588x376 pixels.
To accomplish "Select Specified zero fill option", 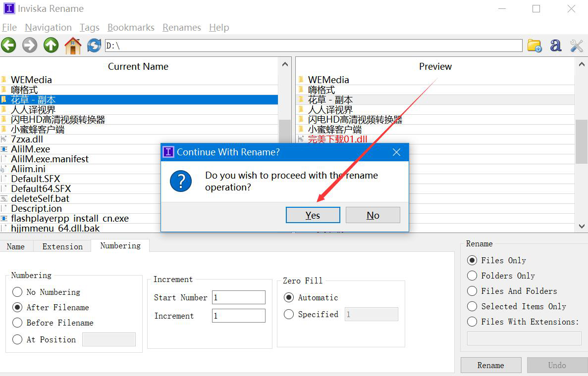I will [289, 314].
